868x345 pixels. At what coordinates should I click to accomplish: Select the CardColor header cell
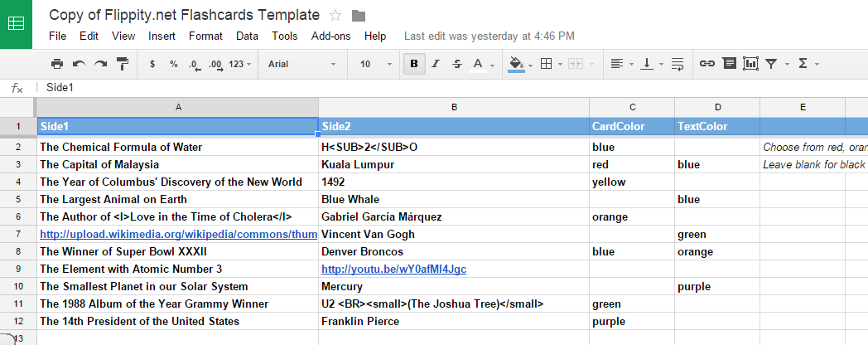632,126
